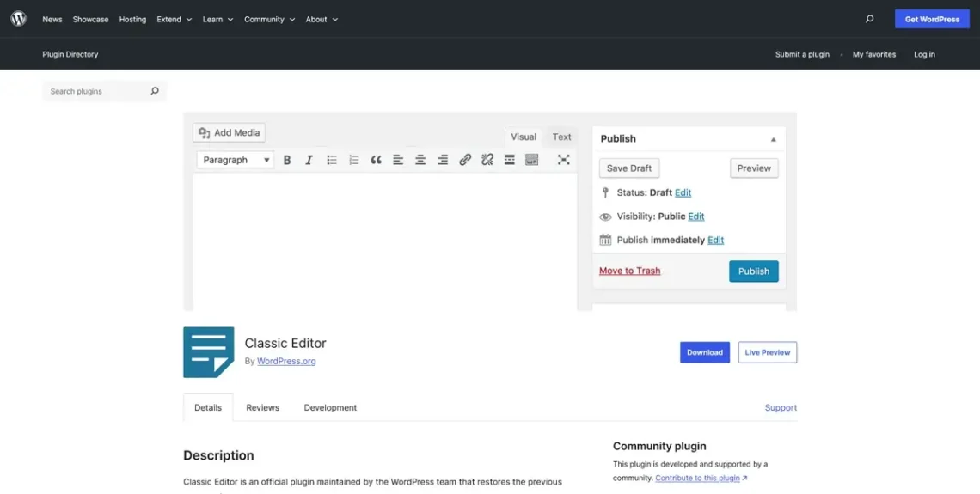This screenshot has width=980, height=494.
Task: Align text right
Action: point(443,160)
